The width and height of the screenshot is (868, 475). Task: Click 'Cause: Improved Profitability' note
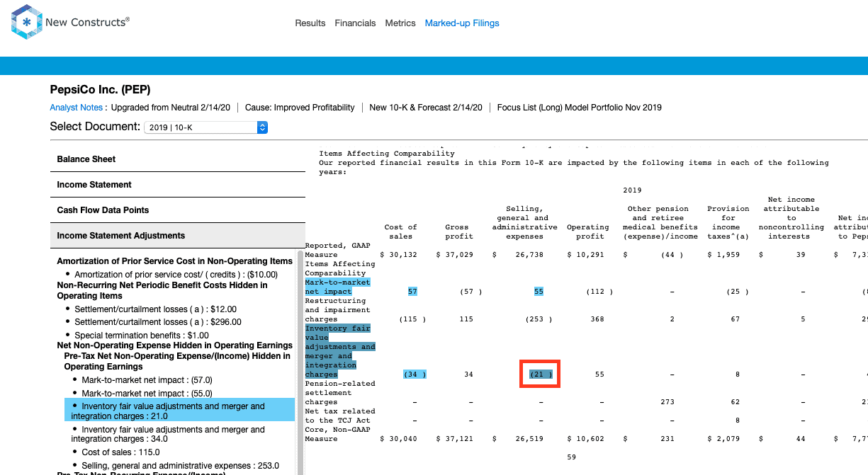[300, 108]
